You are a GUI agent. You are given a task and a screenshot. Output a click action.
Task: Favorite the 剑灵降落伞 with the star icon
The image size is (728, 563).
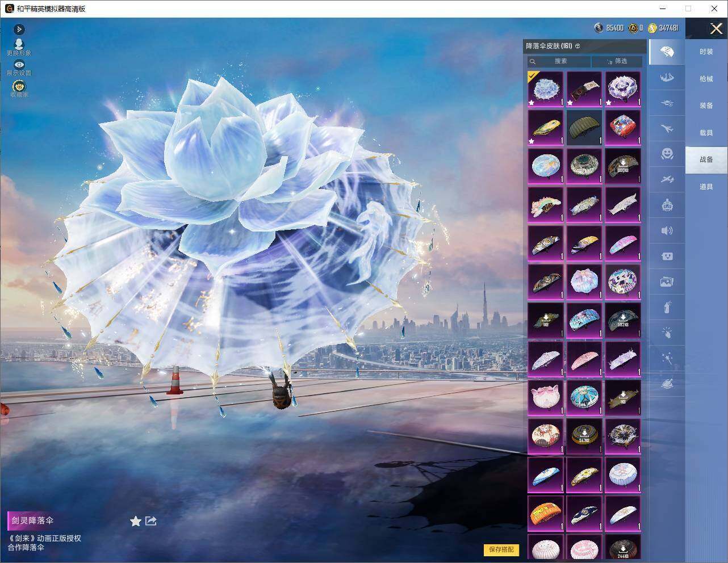(136, 521)
